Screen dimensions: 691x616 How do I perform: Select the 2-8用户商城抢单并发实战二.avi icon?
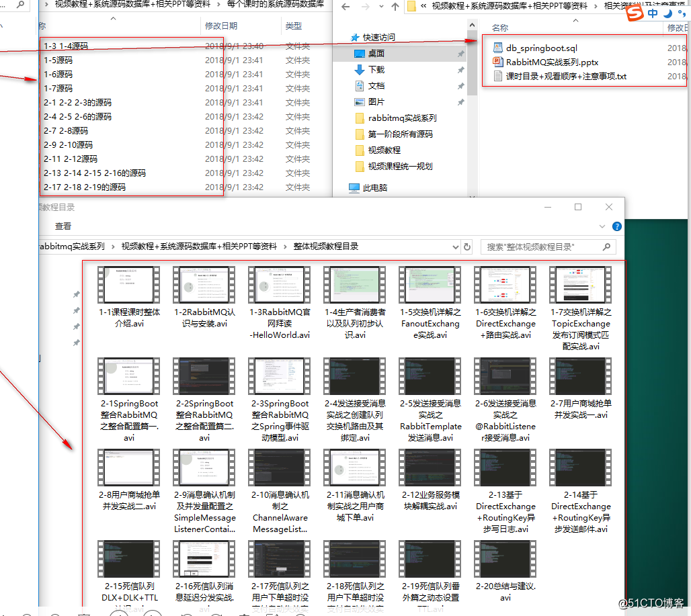pyautogui.click(x=128, y=468)
